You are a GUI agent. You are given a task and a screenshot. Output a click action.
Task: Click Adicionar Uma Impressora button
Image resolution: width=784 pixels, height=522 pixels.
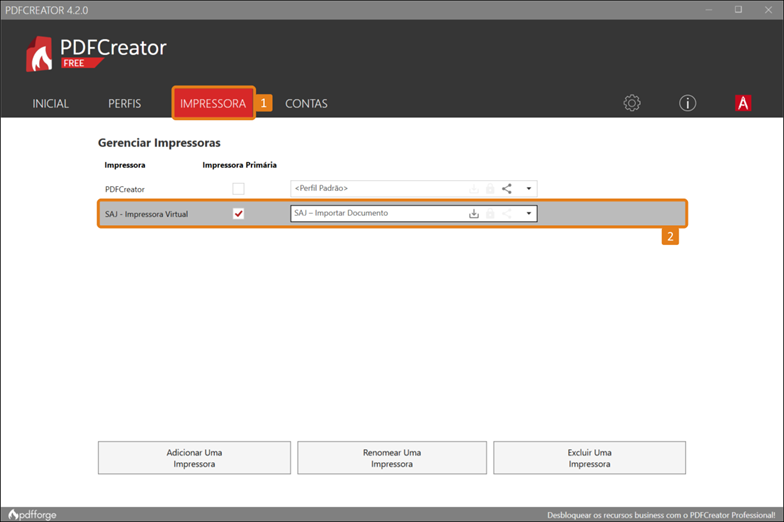(x=194, y=458)
